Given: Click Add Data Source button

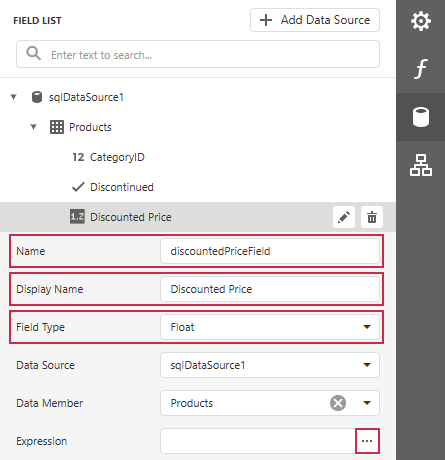Looking at the screenshot, I should [x=315, y=20].
